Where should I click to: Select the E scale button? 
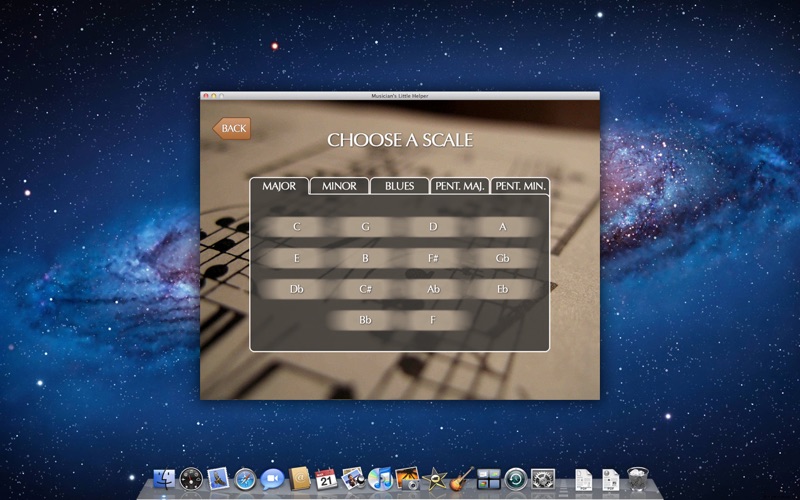point(296,258)
